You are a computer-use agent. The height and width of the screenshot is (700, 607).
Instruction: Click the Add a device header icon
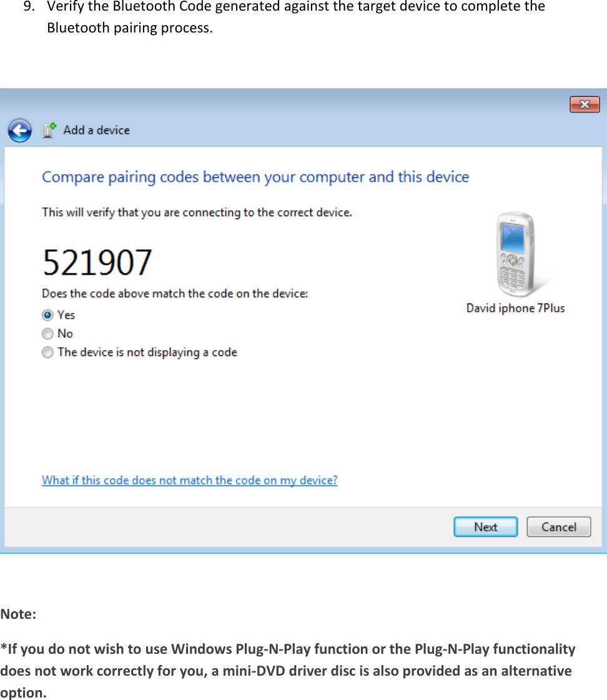click(x=48, y=130)
